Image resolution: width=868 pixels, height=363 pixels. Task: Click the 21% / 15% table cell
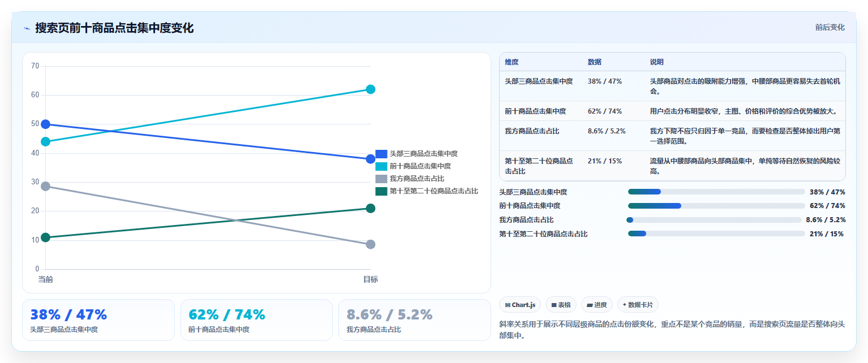point(605,161)
